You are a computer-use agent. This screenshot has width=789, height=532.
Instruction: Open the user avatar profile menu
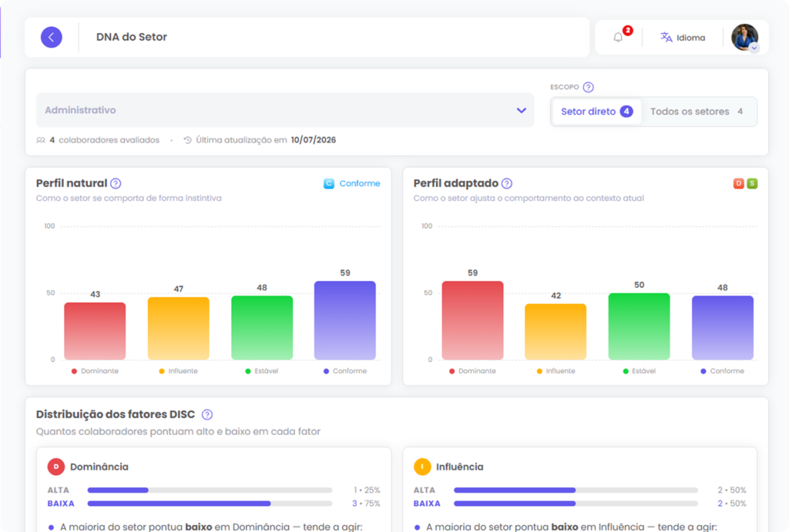745,38
